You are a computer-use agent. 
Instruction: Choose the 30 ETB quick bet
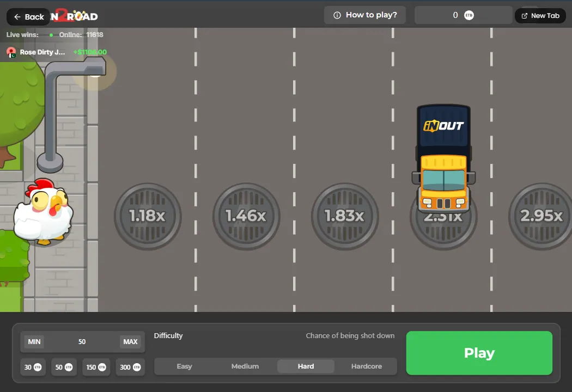point(33,367)
